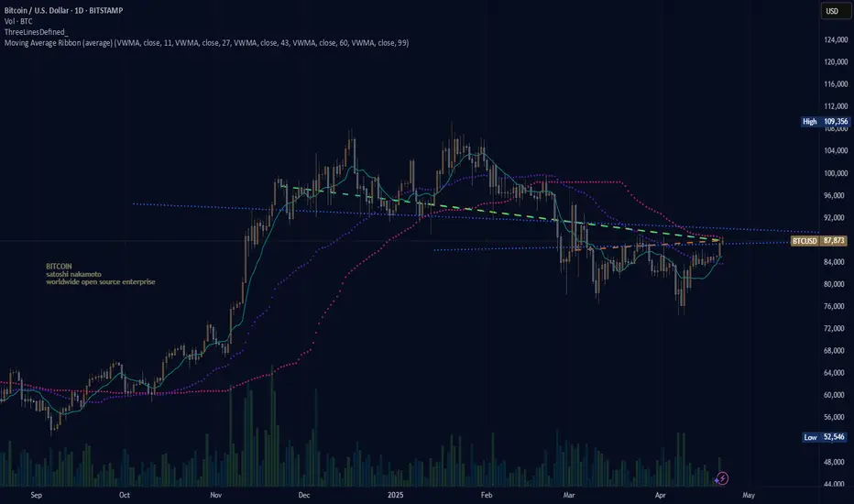Click the 80,000 price axis label
The image size is (854, 504).
[836, 284]
